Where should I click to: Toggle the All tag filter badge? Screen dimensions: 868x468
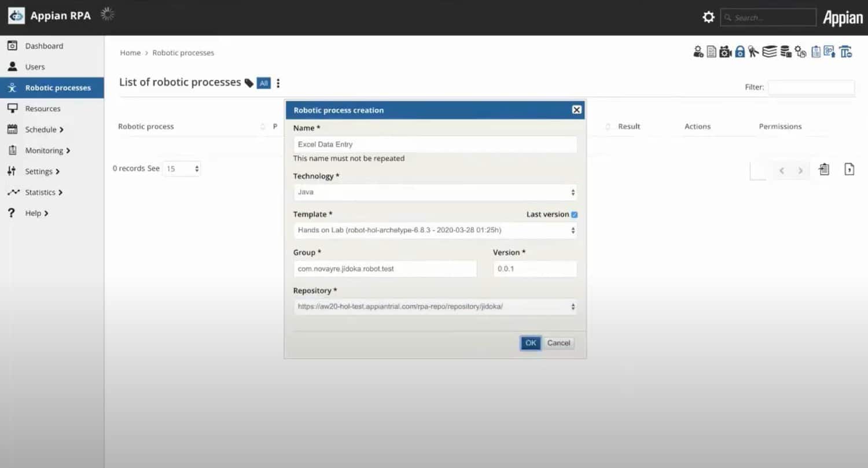[x=264, y=83]
